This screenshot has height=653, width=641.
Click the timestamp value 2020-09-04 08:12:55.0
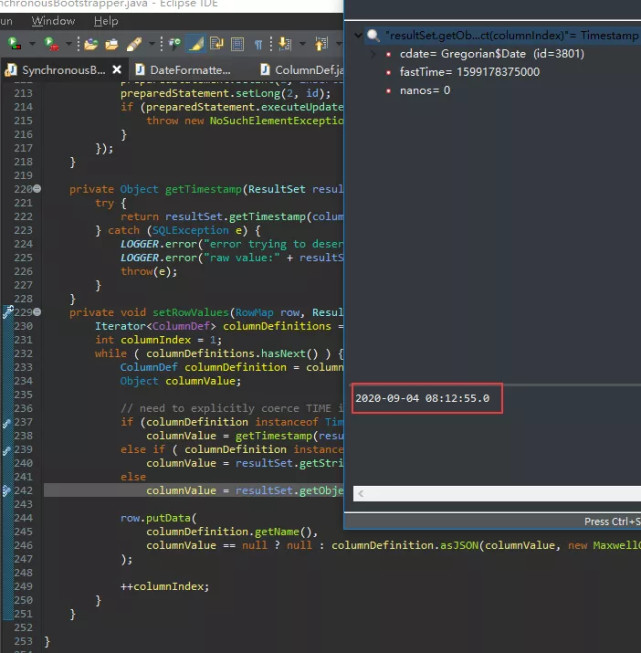click(423, 398)
